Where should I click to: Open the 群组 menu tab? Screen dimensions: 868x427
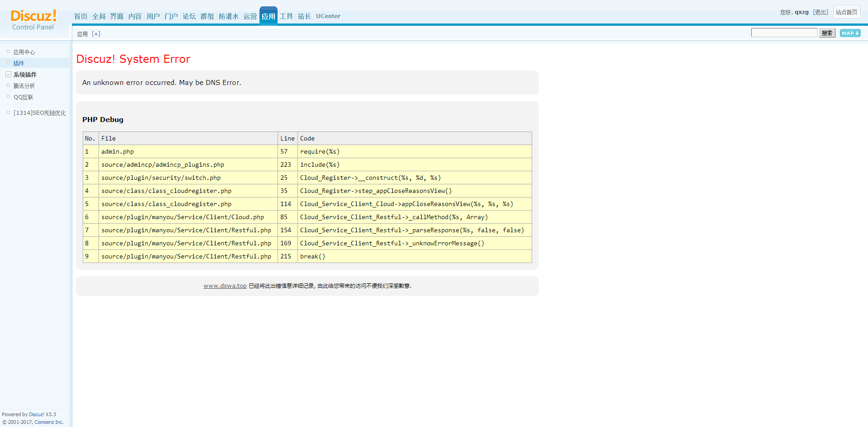click(207, 16)
